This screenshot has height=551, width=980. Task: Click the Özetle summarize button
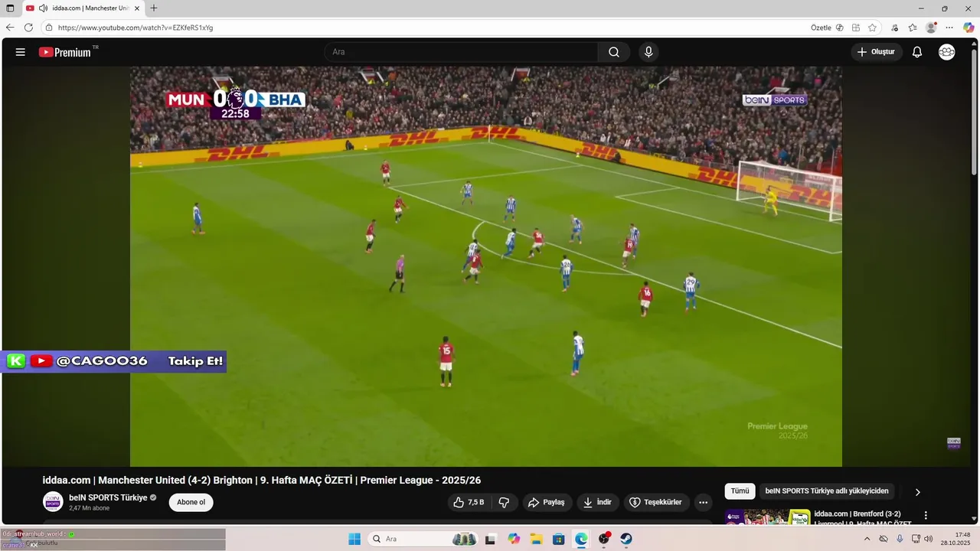827,28
